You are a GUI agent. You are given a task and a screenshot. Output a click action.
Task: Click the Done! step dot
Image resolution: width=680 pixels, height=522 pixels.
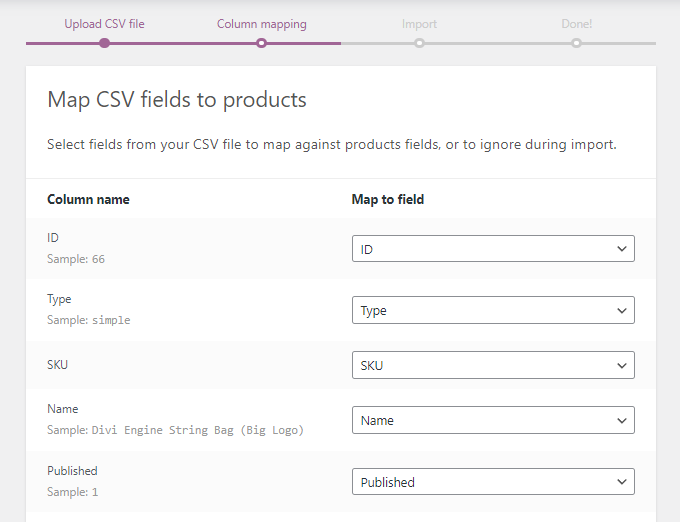point(576,43)
